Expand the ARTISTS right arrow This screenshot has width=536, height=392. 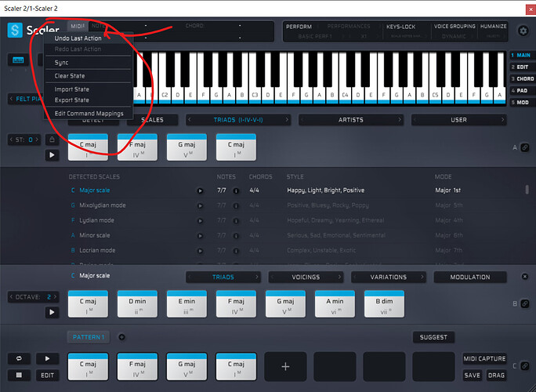coord(400,120)
